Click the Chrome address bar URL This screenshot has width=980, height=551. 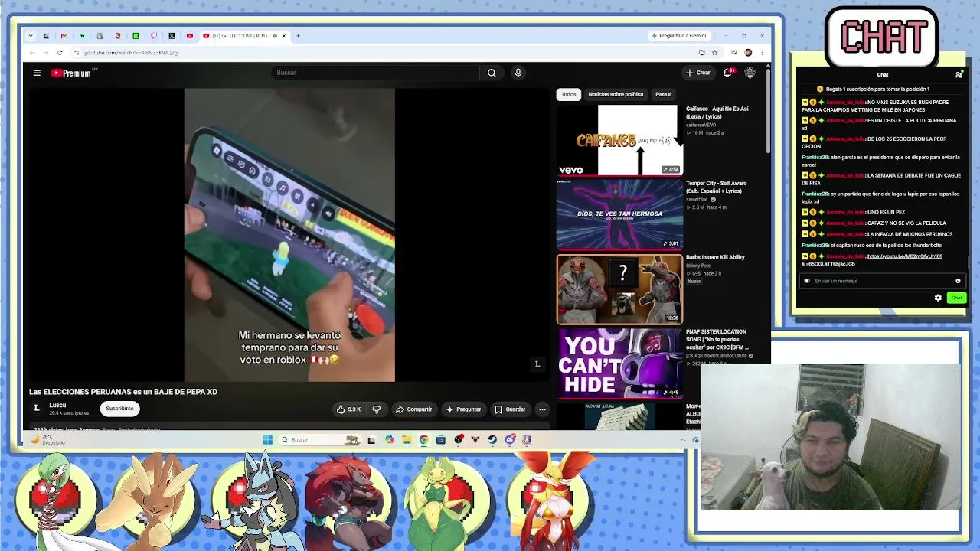tap(131, 52)
